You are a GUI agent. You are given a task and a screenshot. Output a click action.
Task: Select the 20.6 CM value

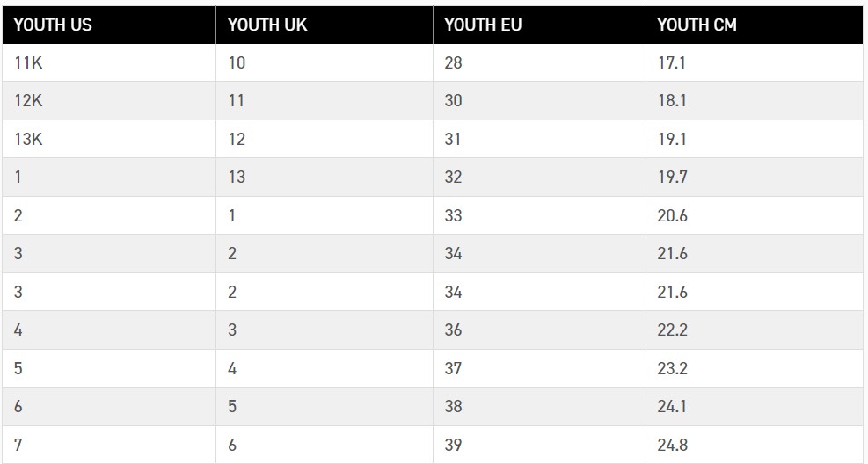[755, 215]
